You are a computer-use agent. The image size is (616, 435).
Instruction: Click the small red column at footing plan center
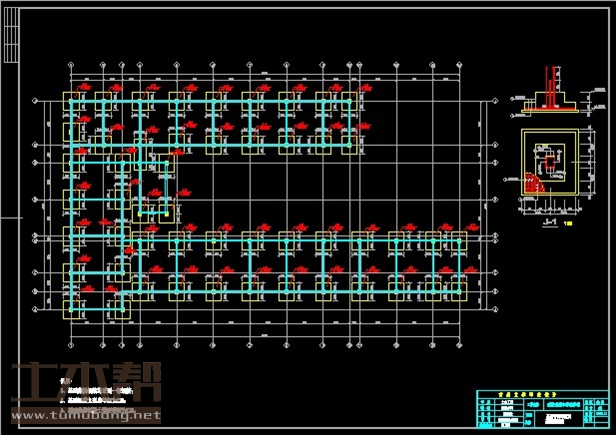pyautogui.click(x=553, y=161)
